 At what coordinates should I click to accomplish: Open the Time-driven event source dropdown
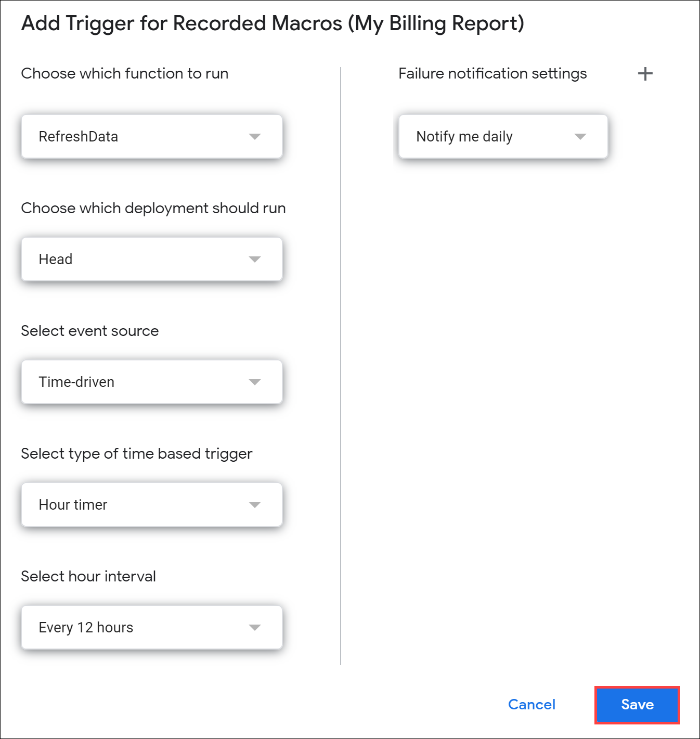click(152, 382)
